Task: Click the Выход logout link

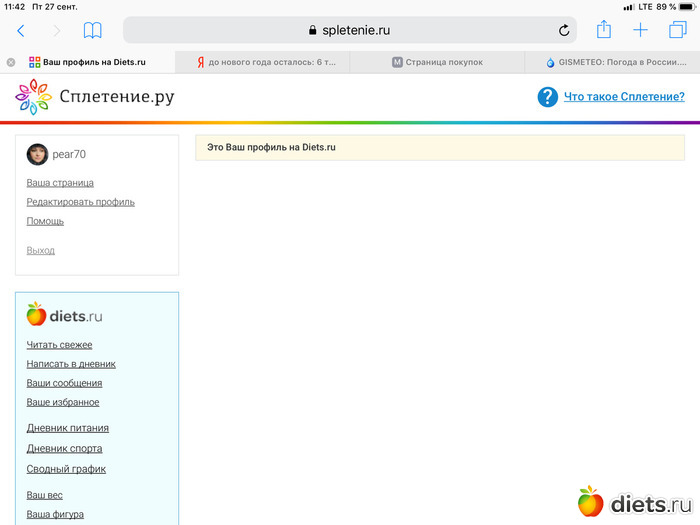Action: point(40,250)
